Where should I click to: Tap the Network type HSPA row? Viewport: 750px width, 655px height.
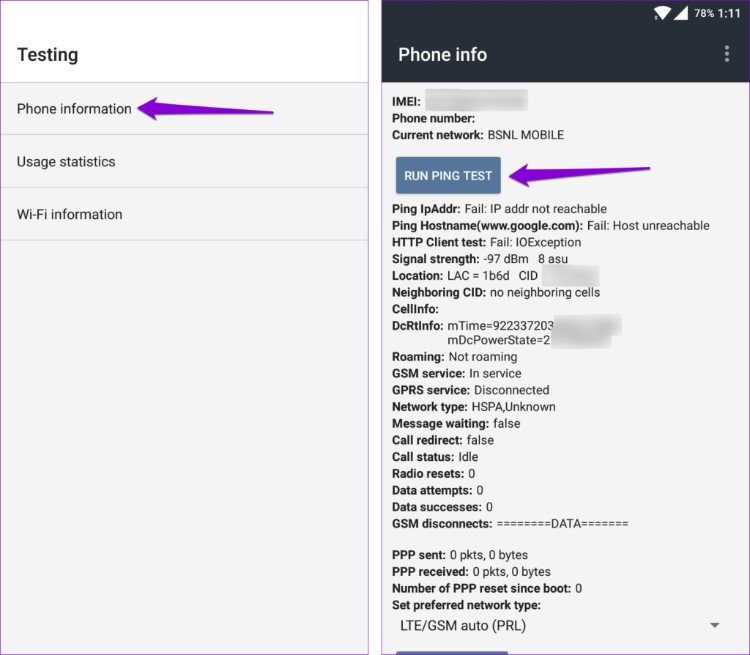click(x=473, y=407)
